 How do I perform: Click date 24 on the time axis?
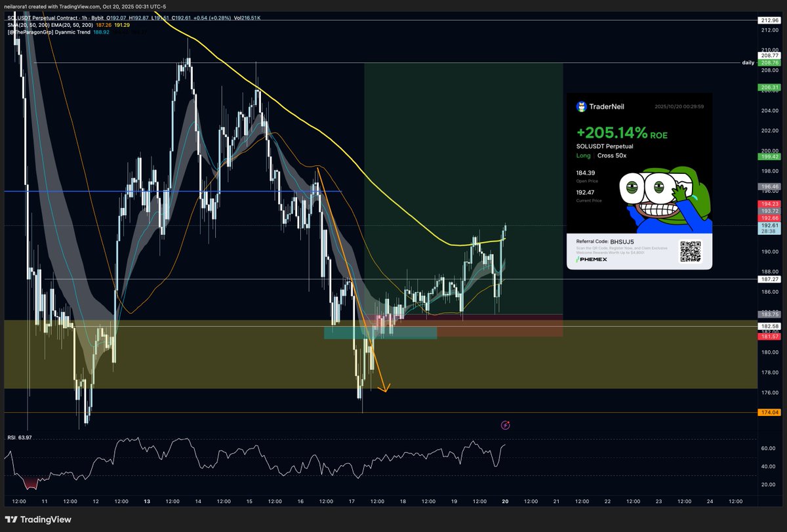pyautogui.click(x=709, y=501)
